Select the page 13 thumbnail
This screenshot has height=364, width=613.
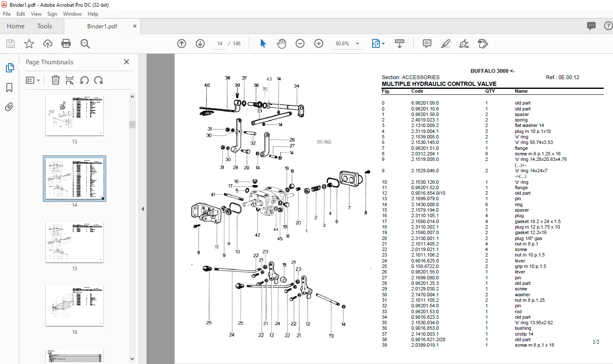pyautogui.click(x=75, y=116)
